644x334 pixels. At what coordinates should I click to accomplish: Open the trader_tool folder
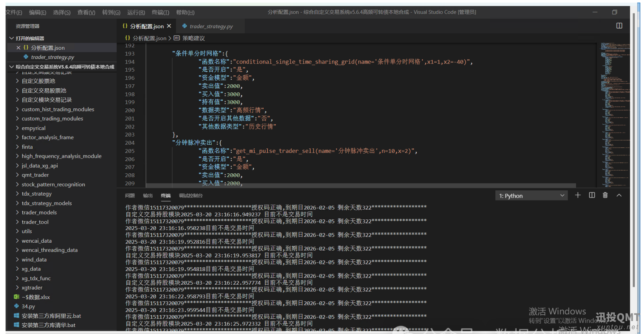pyautogui.click(x=35, y=222)
